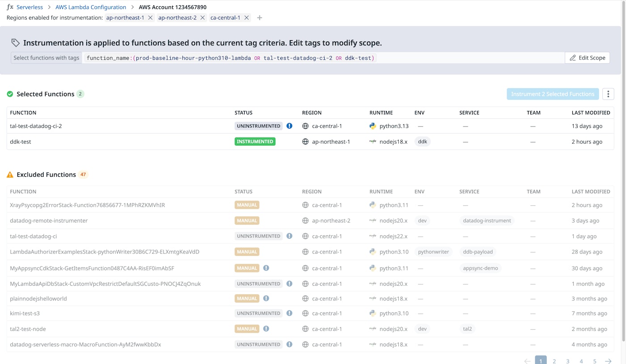Viewport: 626px width, 364px height.
Task: Click the tal2 service tag
Action: click(467, 329)
